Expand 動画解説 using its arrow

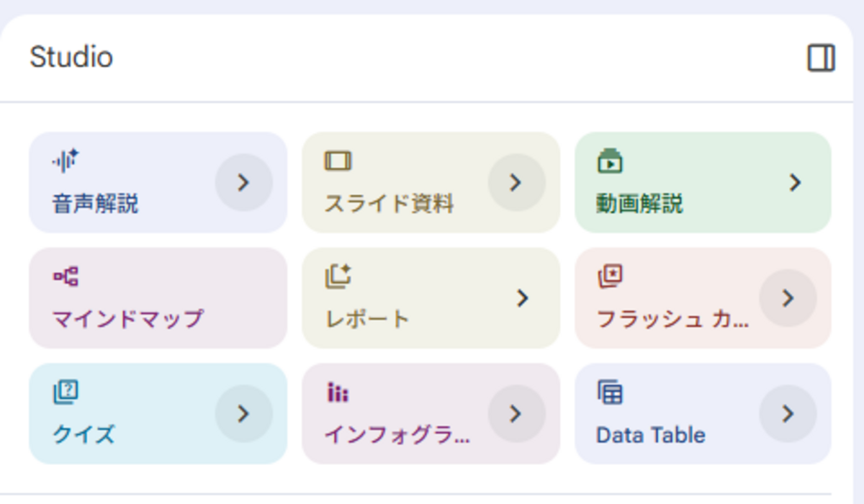coord(795,183)
